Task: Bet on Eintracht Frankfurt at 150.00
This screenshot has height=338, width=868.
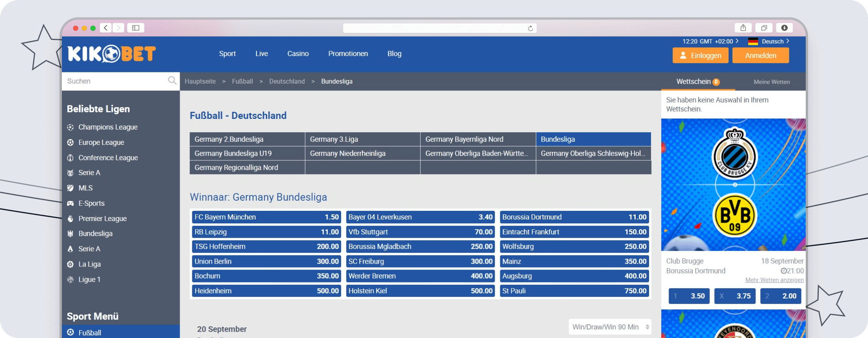Action: pos(574,232)
